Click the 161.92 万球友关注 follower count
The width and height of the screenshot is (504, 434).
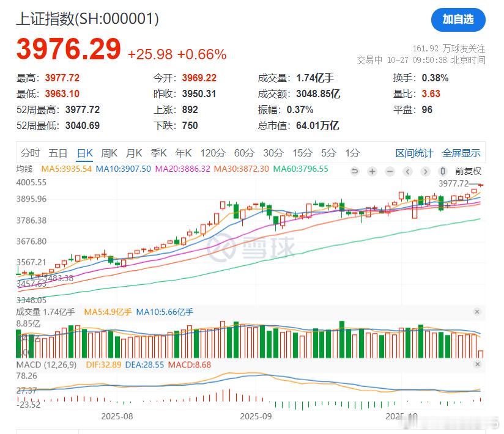tap(449, 48)
